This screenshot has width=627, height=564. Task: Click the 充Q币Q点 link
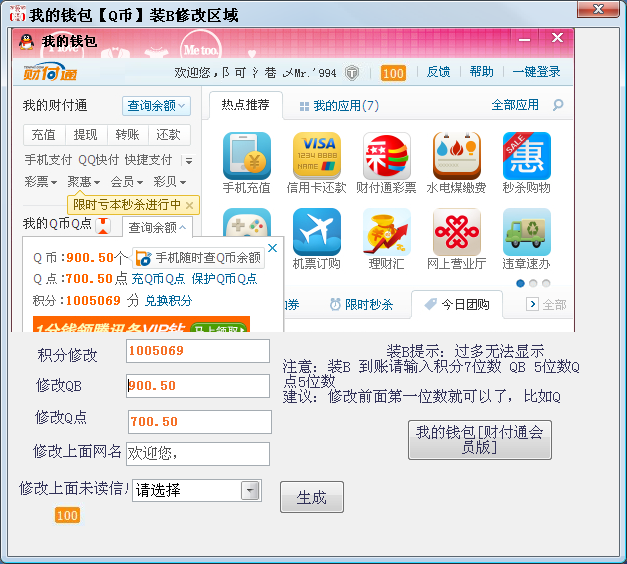click(x=158, y=279)
